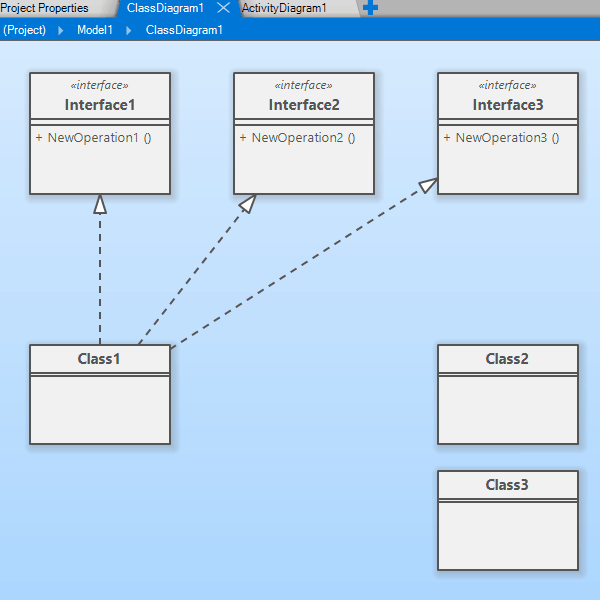The height and width of the screenshot is (600, 600).
Task: Expand breadcrumb arrow after Model1
Action: [x=129, y=30]
